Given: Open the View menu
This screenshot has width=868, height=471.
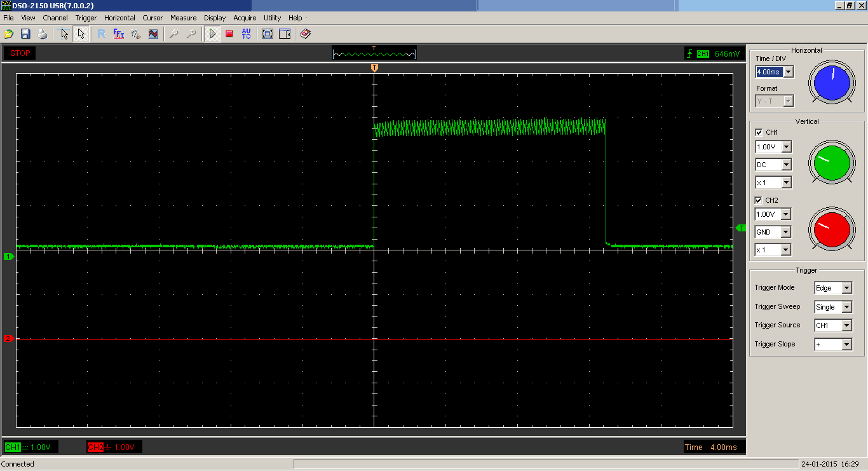Looking at the screenshot, I should pyautogui.click(x=28, y=18).
